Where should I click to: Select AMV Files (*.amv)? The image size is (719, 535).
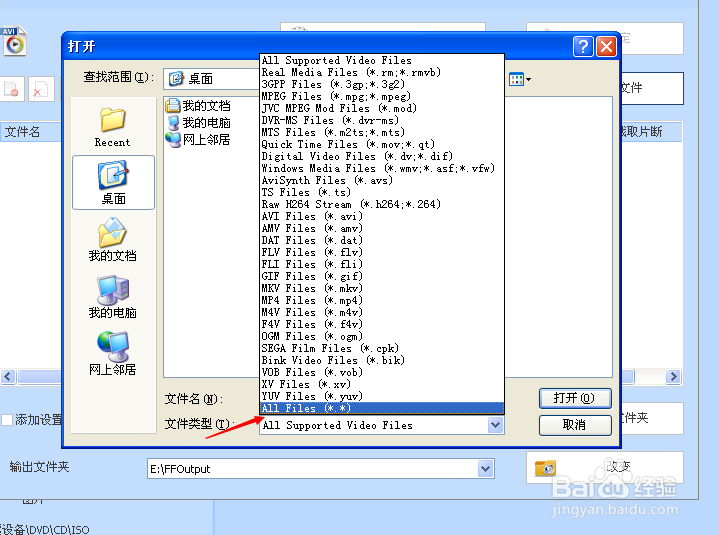[382, 228]
